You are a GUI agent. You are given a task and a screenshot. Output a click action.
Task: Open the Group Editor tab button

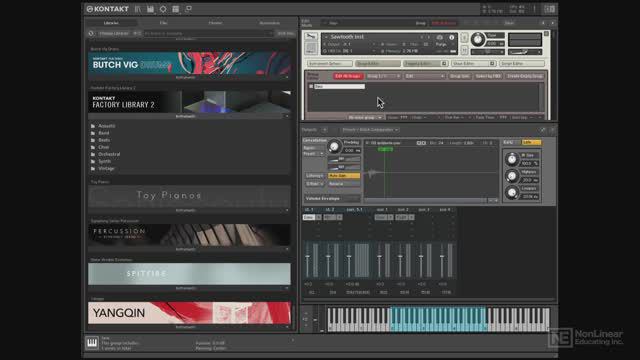pyautogui.click(x=378, y=64)
